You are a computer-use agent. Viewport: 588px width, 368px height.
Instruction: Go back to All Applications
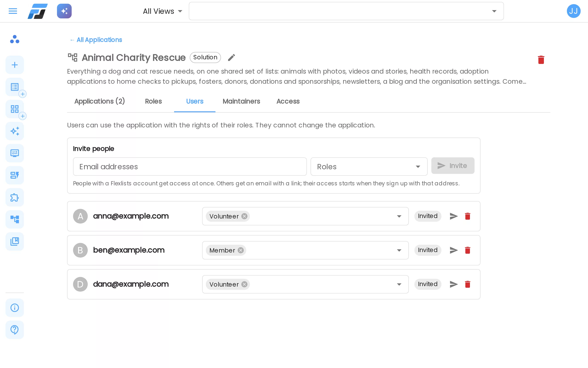point(96,40)
